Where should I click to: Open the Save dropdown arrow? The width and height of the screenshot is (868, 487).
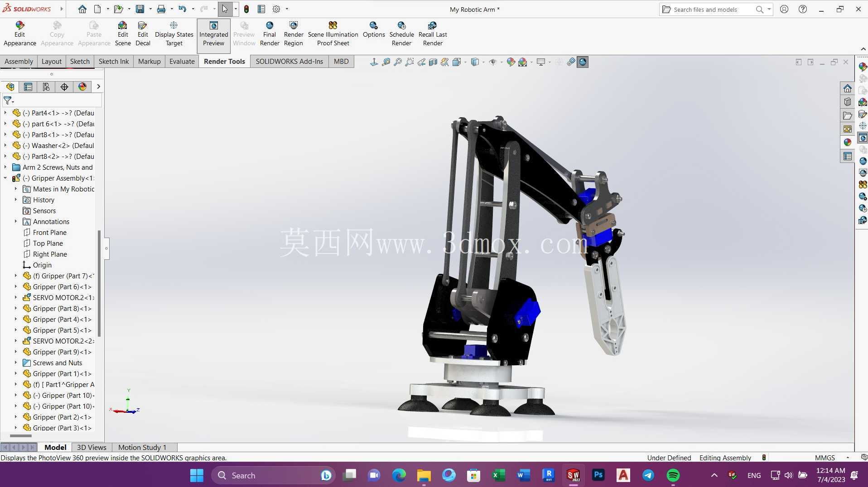(150, 9)
